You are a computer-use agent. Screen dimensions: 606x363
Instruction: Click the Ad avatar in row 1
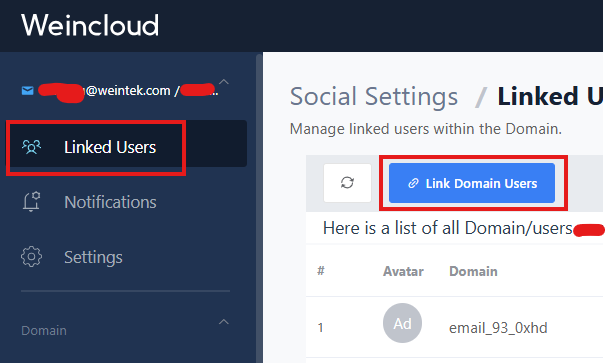(402, 323)
